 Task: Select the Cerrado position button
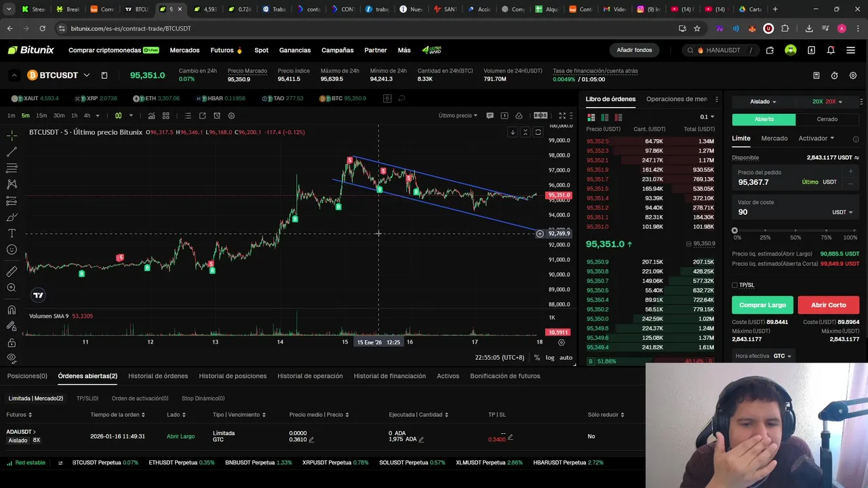(827, 119)
